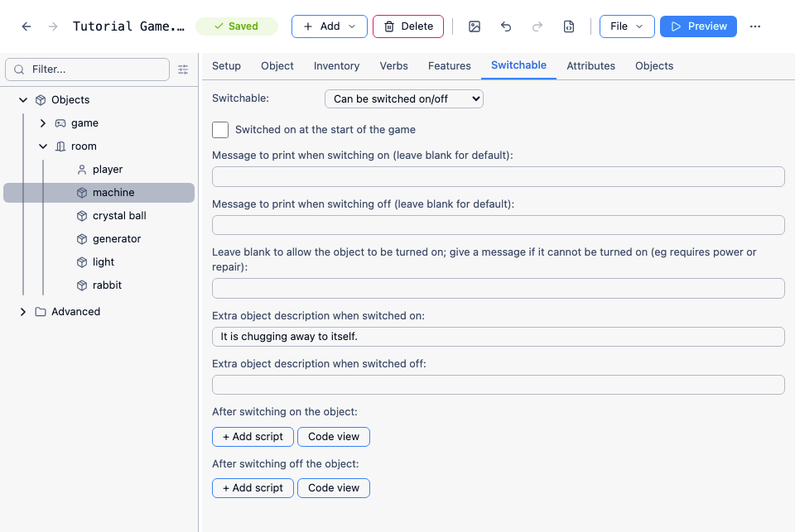This screenshot has width=795, height=532.
Task: Collapse the room tree node
Action: click(x=43, y=146)
